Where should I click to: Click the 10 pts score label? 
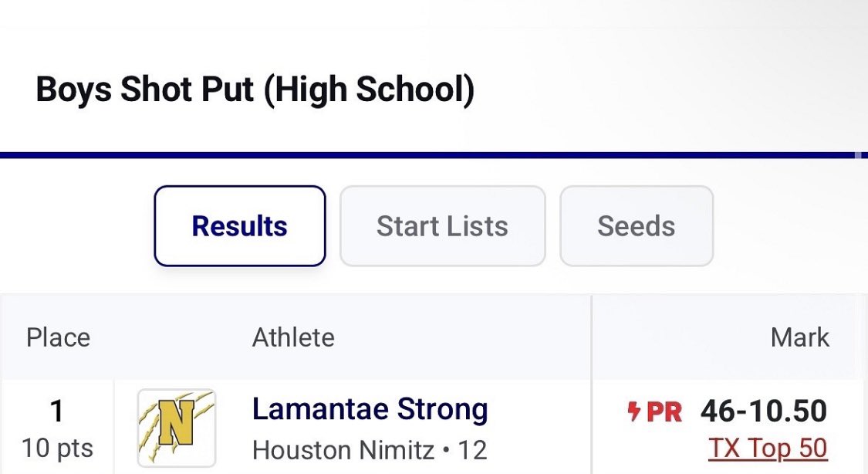click(56, 449)
